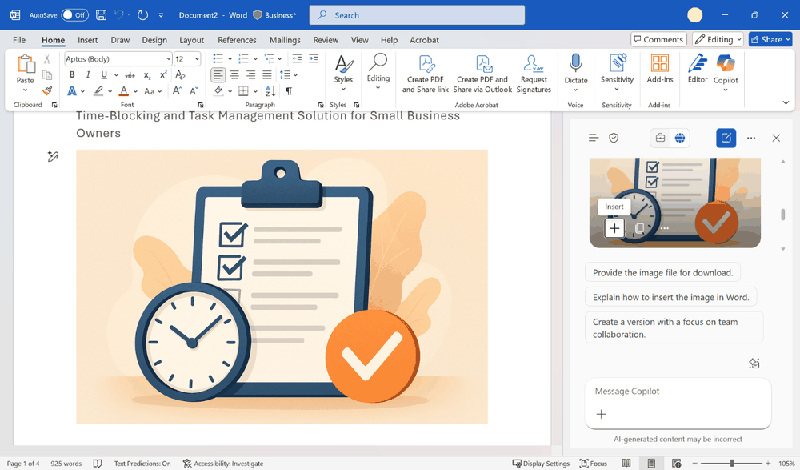
Task: Toggle Show/Hide paragraph marks
Action: pyautogui.click(x=289, y=91)
